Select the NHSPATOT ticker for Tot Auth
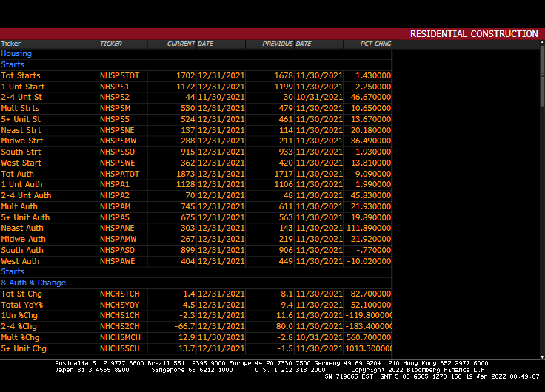This screenshot has width=545, height=392. coord(119,174)
